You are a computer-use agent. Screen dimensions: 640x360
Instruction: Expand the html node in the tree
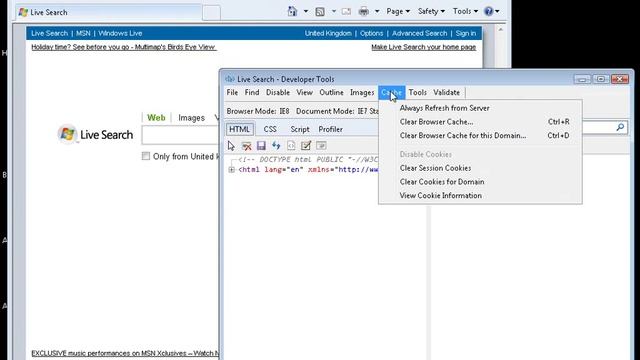(231, 170)
